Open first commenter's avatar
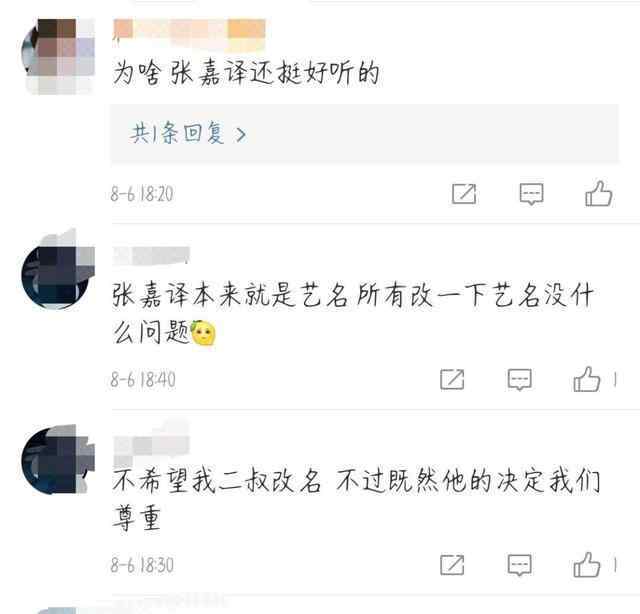Image resolution: width=640 pixels, height=614 pixels. pyautogui.click(x=58, y=56)
